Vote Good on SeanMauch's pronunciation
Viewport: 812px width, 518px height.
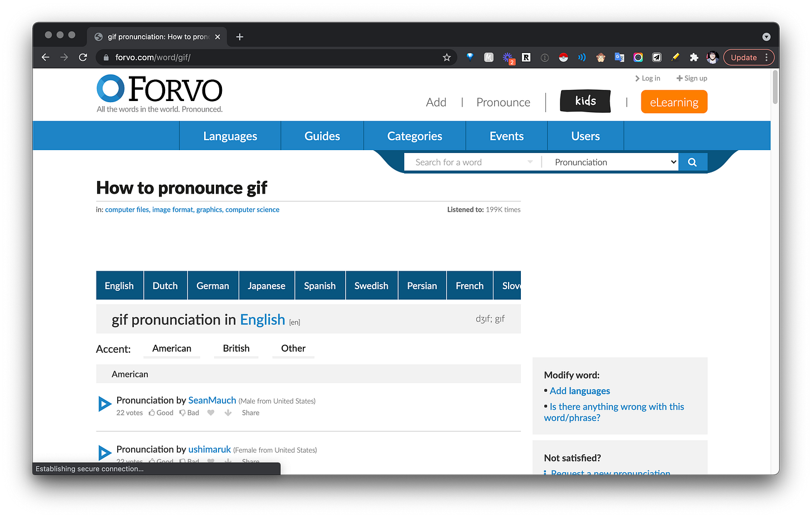161,413
